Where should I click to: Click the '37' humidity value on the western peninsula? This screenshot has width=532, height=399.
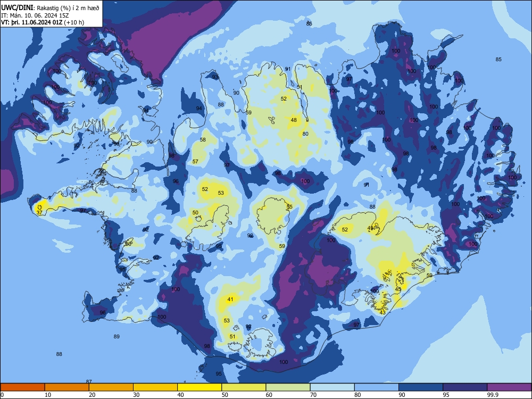39,213
